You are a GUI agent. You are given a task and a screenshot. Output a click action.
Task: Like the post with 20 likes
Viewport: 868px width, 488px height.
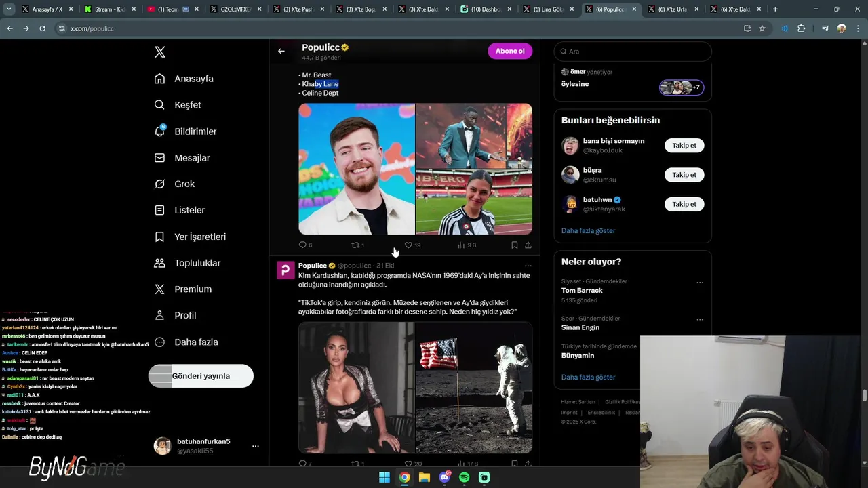tap(413, 464)
